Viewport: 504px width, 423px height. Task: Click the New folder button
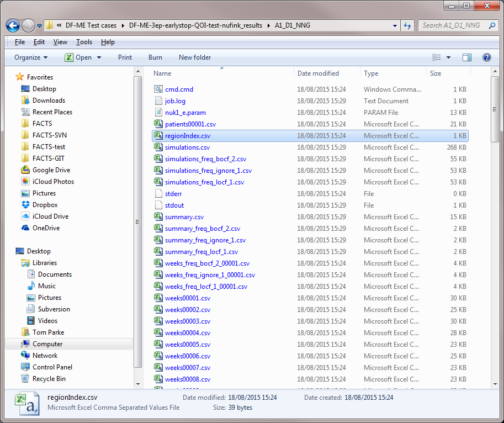point(195,57)
